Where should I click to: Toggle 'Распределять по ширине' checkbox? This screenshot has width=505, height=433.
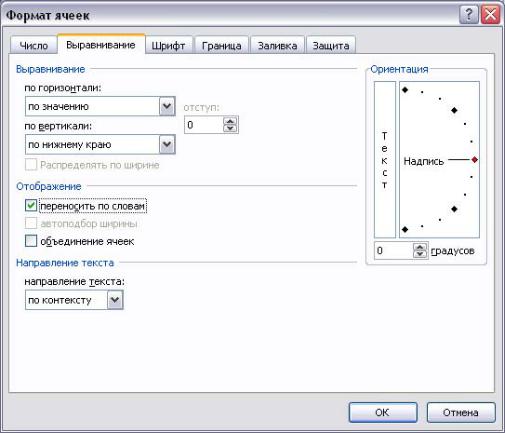[x=31, y=165]
